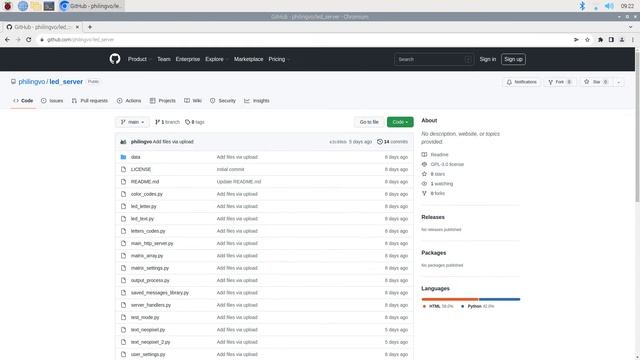The image size is (640, 360).
Task: Click the Bluetooth tray icon
Action: pyautogui.click(x=582, y=6)
